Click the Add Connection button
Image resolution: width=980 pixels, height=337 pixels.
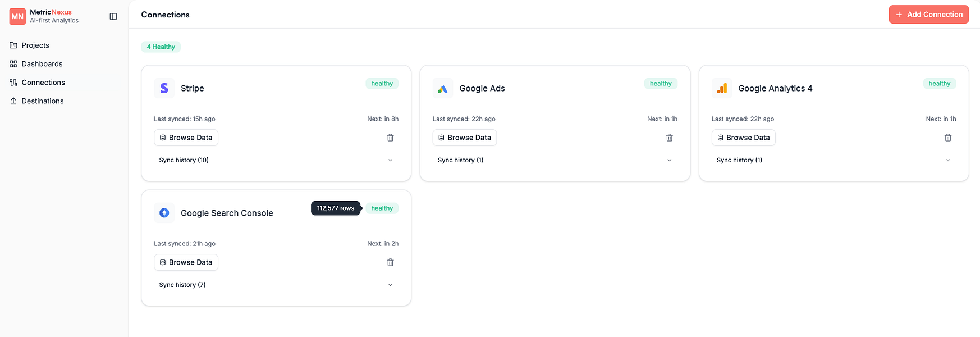pos(928,15)
